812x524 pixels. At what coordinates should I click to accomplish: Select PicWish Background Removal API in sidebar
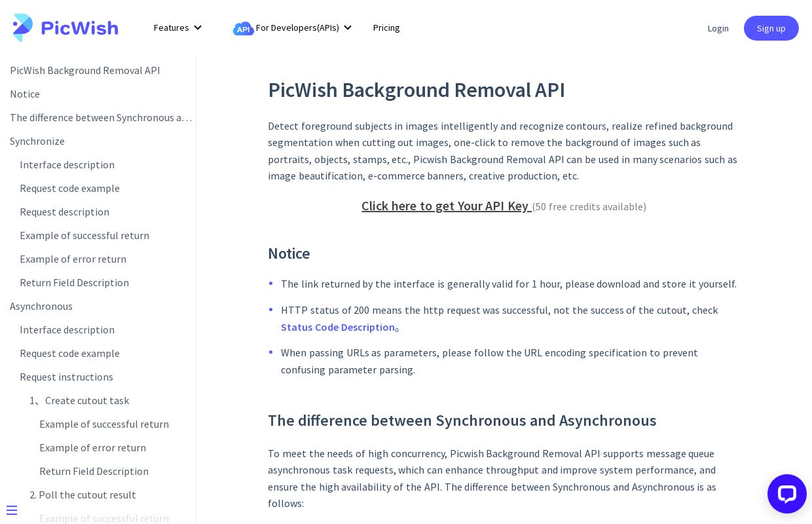(85, 70)
